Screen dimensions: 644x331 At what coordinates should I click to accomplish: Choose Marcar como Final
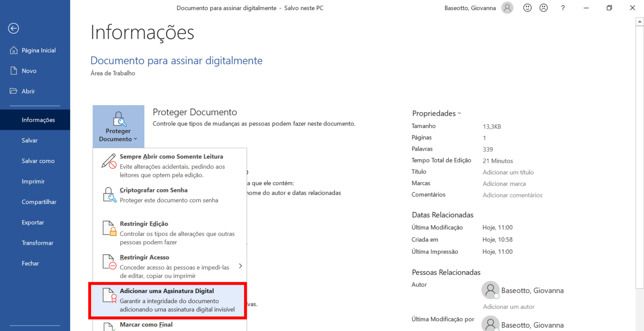145,324
